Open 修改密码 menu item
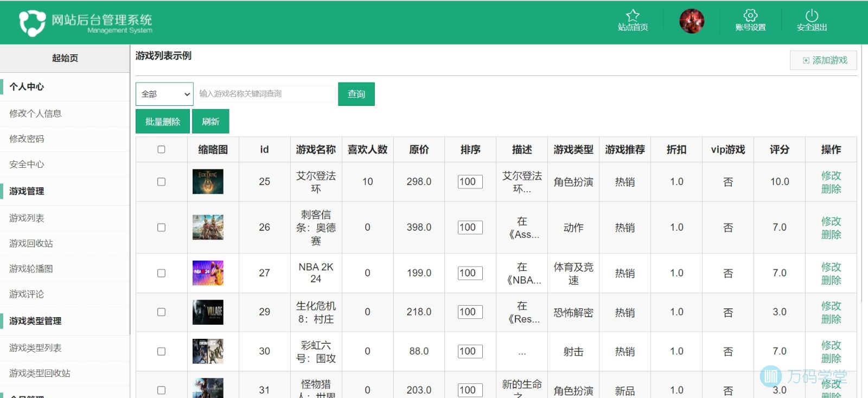 coord(65,139)
